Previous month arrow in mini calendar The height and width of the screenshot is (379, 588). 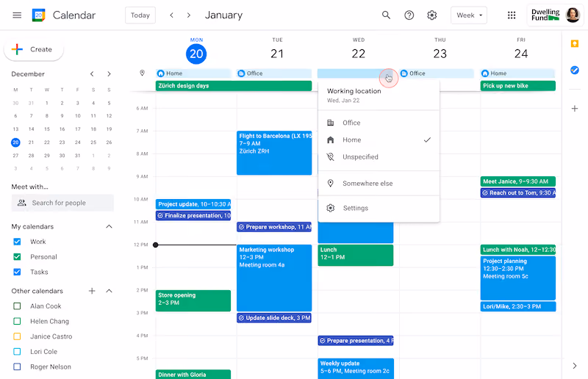click(92, 74)
